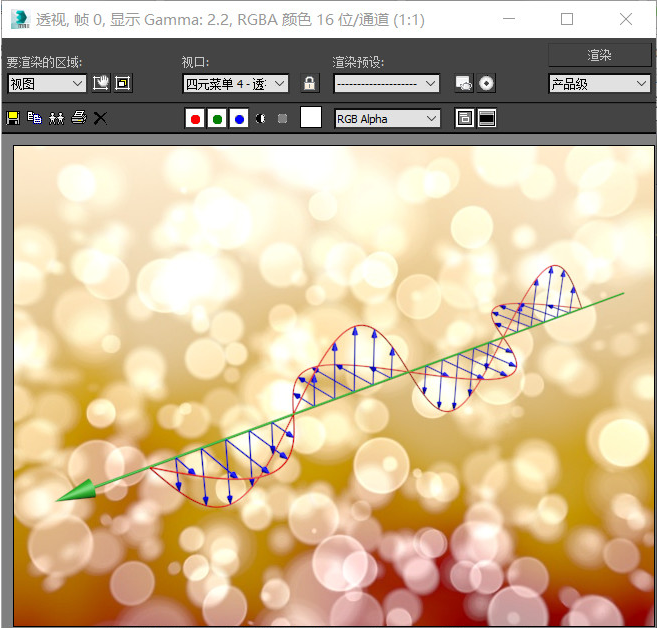Image resolution: width=658 pixels, height=628 pixels.
Task: Click the auto region selected icon
Action: [x=123, y=83]
